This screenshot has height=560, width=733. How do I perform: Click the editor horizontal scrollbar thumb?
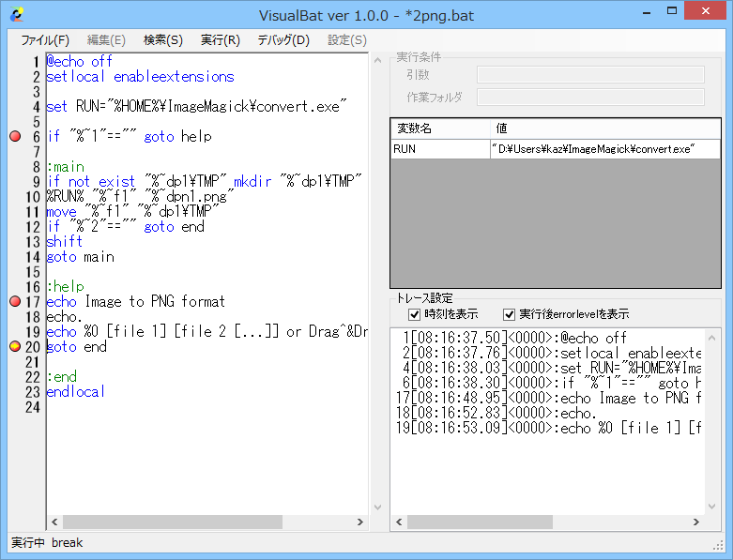tap(173, 522)
